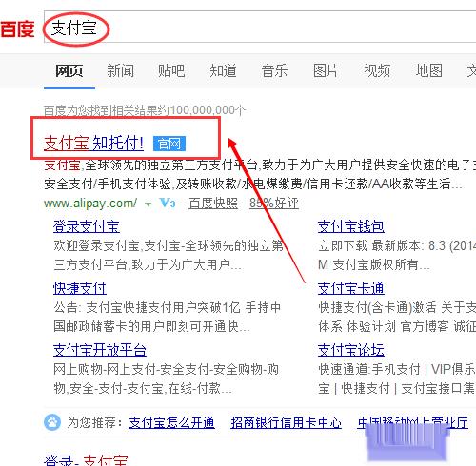
Task: Select the 网页 tab
Action: [x=69, y=70]
